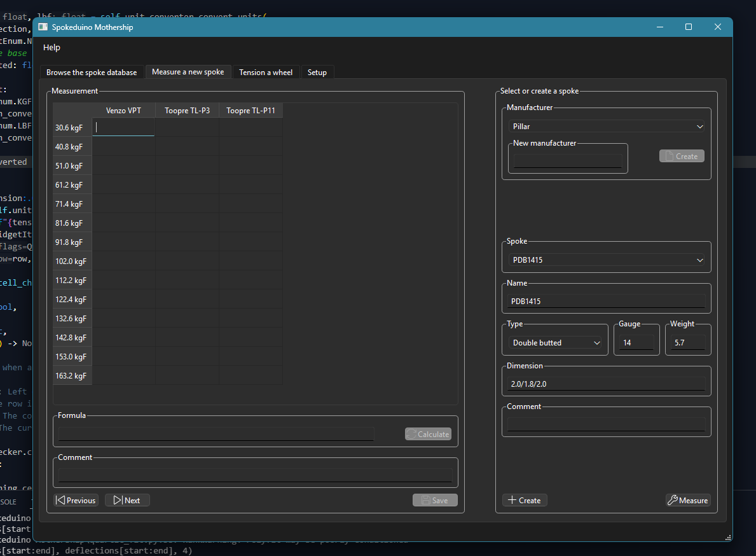The width and height of the screenshot is (756, 556).
Task: Click the Create spoke plus button
Action: coord(524,500)
